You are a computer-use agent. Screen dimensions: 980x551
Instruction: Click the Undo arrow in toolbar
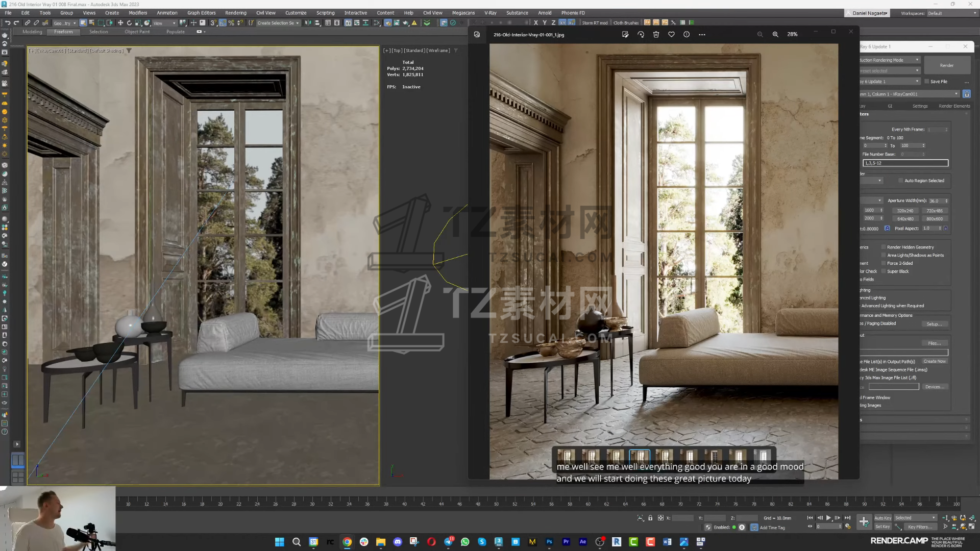pyautogui.click(x=7, y=23)
